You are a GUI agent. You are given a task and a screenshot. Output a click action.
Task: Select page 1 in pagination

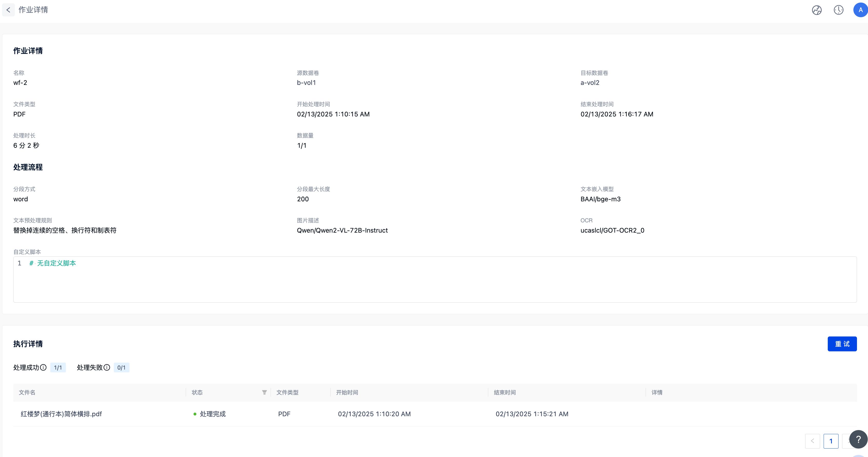click(x=831, y=441)
